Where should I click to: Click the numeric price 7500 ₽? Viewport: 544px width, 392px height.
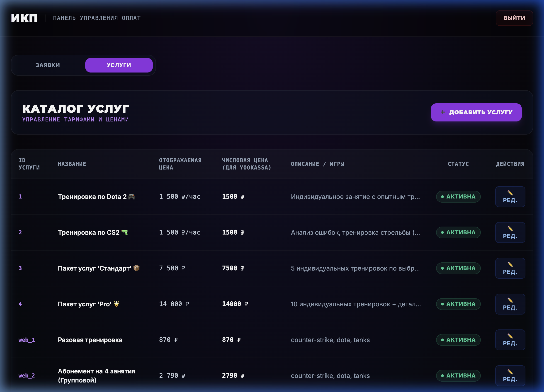tap(233, 268)
